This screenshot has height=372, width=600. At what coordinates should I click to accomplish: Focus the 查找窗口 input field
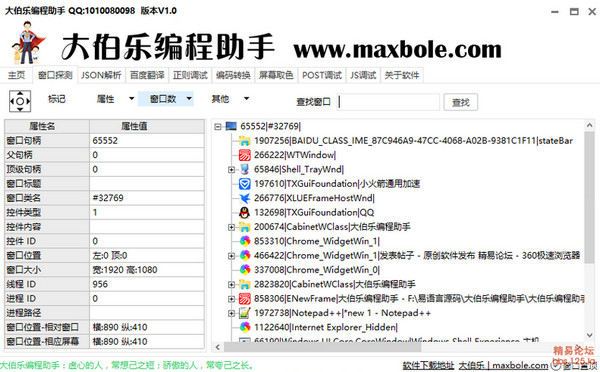(388, 102)
